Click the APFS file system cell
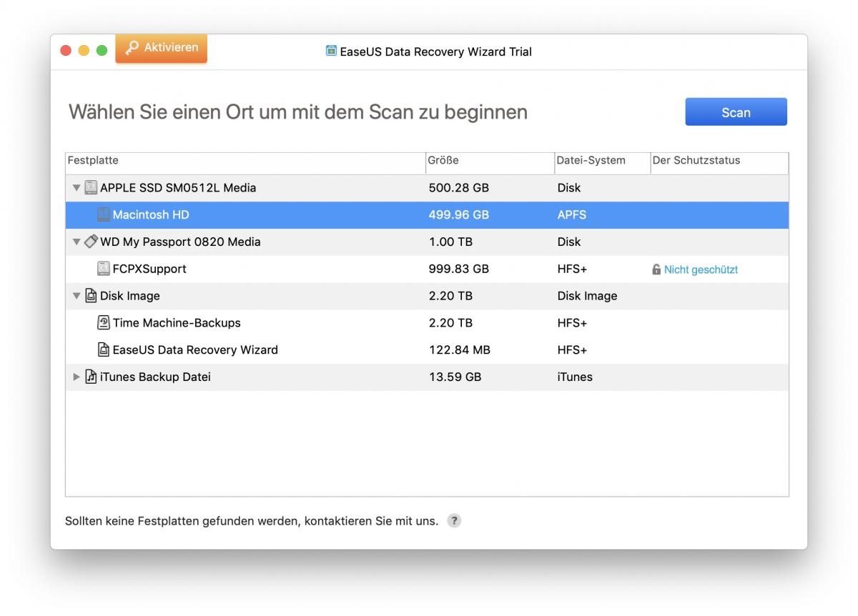Viewport: 858px width, 616px height. click(572, 215)
